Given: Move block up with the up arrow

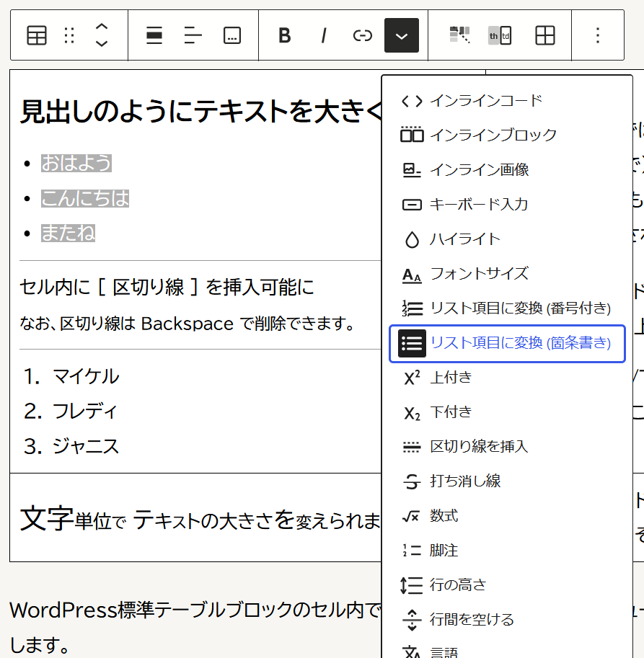Looking at the screenshot, I should [102, 27].
